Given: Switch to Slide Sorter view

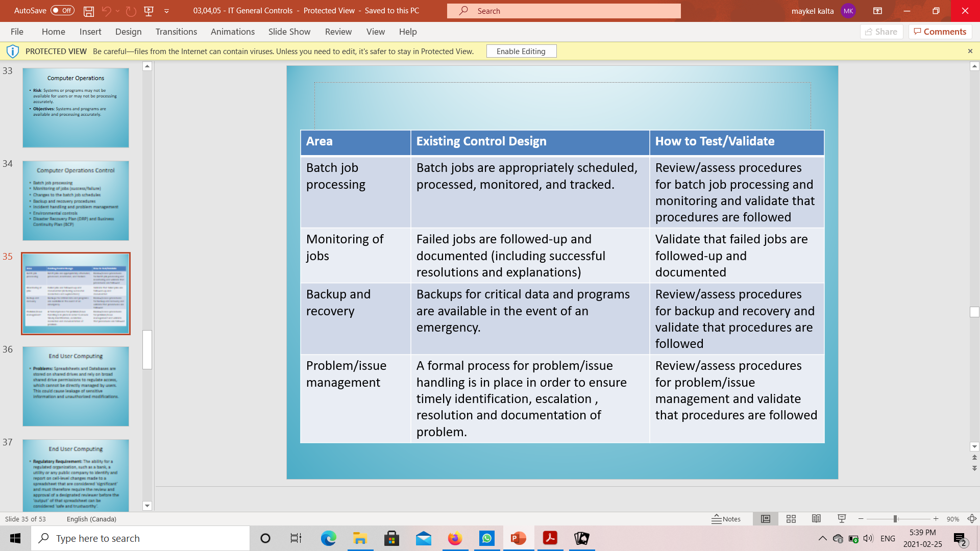Looking at the screenshot, I should click(x=791, y=519).
